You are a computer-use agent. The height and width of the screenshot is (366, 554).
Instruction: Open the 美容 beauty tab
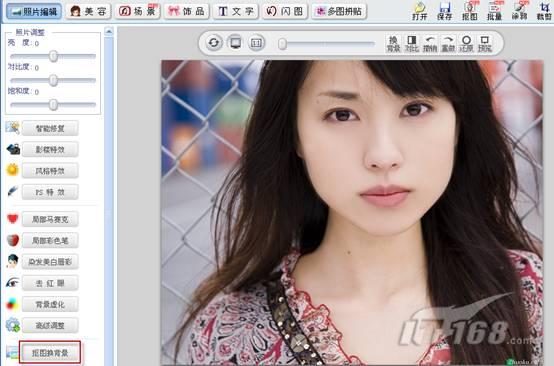88,11
